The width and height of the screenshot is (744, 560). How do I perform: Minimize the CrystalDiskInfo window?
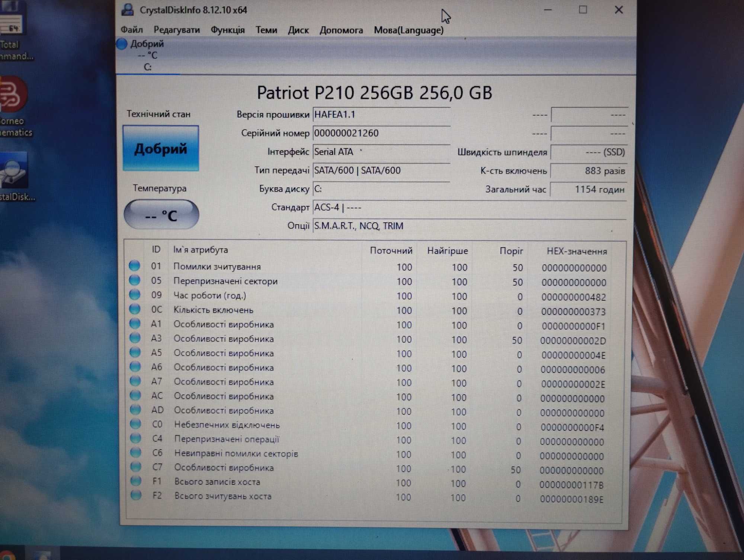pyautogui.click(x=548, y=10)
